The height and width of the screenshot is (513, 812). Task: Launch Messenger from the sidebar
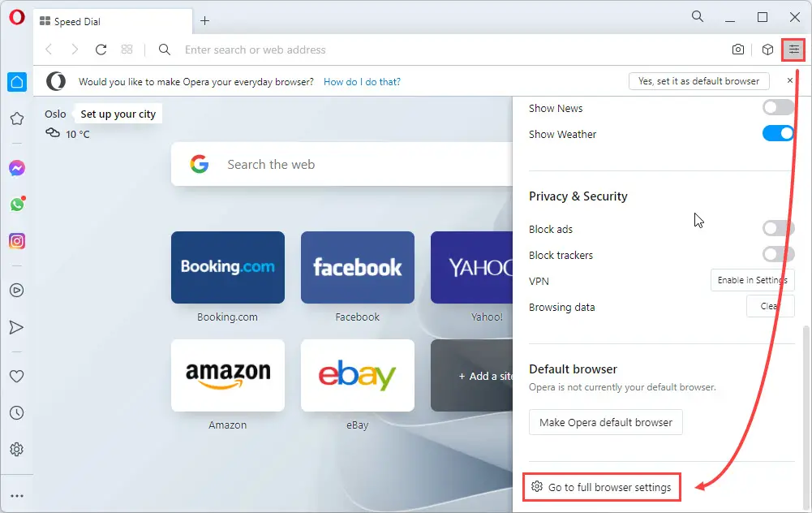(x=16, y=168)
